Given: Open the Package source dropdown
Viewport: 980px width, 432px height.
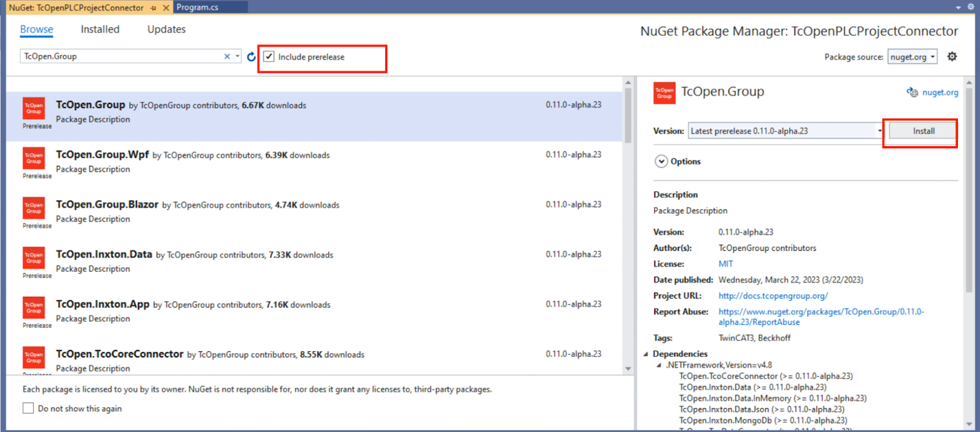Looking at the screenshot, I should click(x=913, y=57).
